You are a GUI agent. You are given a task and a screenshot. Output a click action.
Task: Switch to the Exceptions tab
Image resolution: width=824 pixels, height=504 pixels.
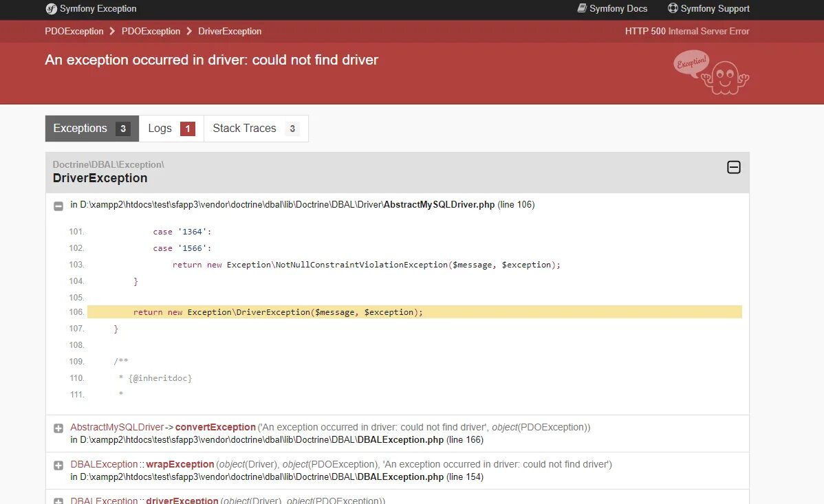92,128
